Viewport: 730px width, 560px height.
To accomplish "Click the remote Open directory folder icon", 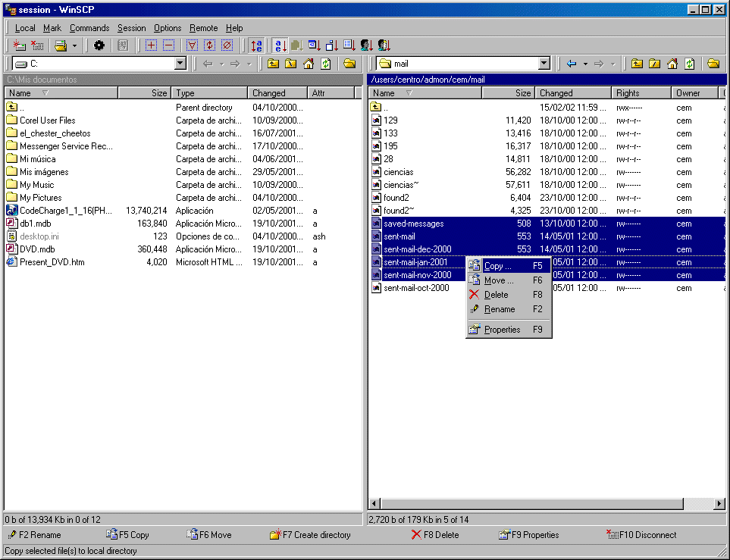I will 713,64.
